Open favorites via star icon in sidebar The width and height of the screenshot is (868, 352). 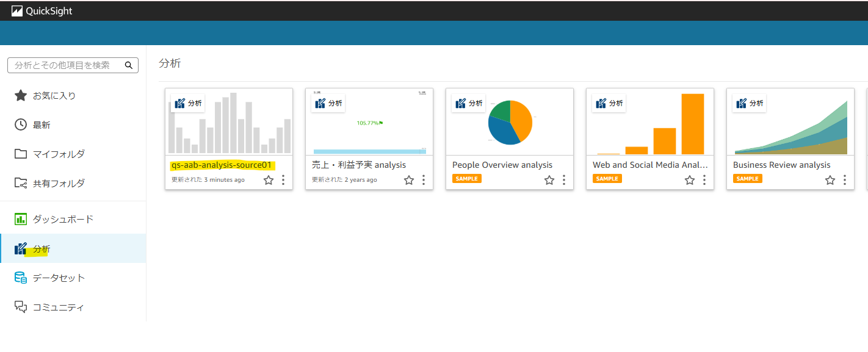[21, 95]
